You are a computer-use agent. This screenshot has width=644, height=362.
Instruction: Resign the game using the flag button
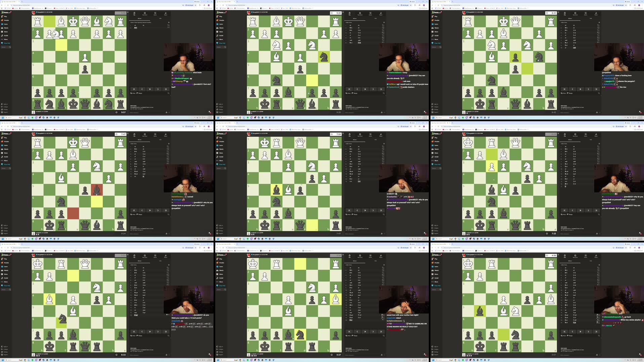(139, 93)
